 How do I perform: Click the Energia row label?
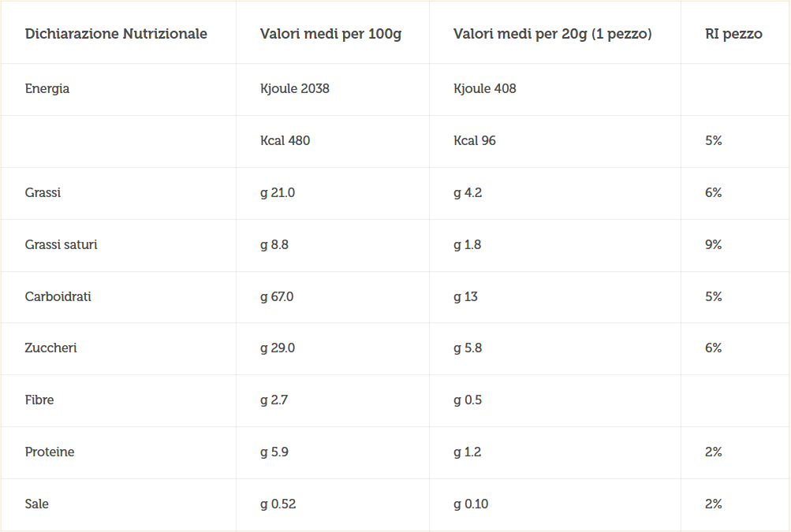coord(47,89)
